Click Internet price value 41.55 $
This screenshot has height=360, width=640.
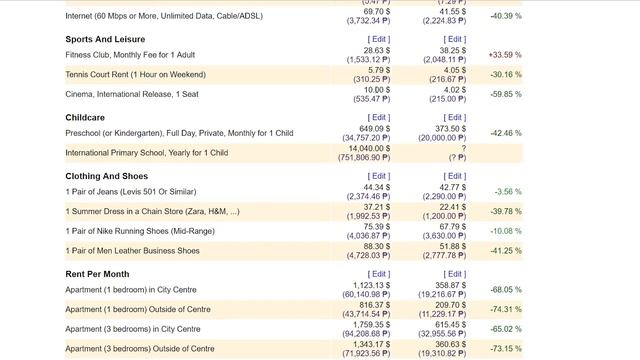pyautogui.click(x=453, y=12)
